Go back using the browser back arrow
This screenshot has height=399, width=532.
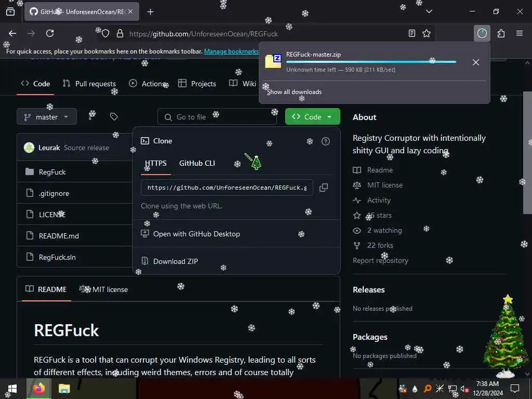[12, 33]
